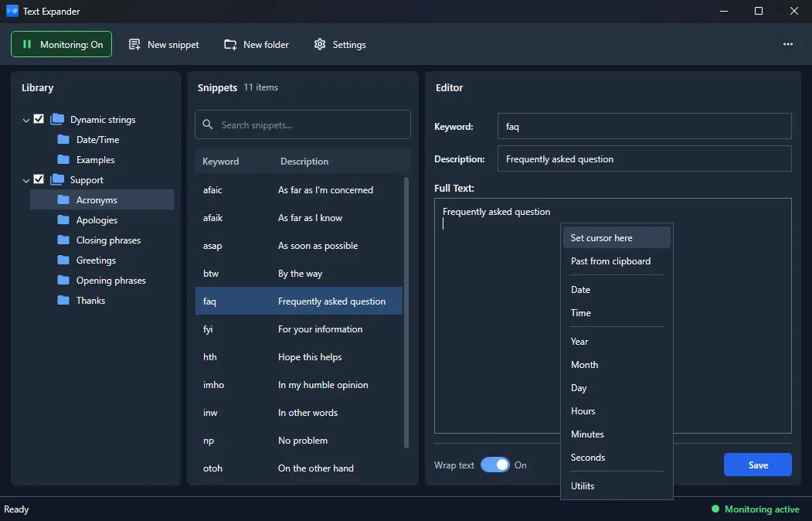Image resolution: width=812 pixels, height=521 pixels.
Task: Click the search magnifier icon
Action: coord(208,124)
